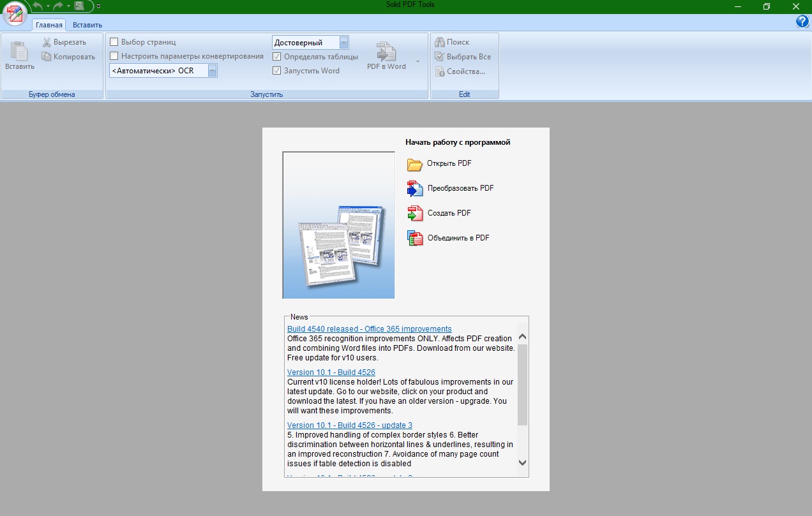Screen dimensions: 812x516
Task: Click the Открыть PDF text label
Action: (x=449, y=163)
